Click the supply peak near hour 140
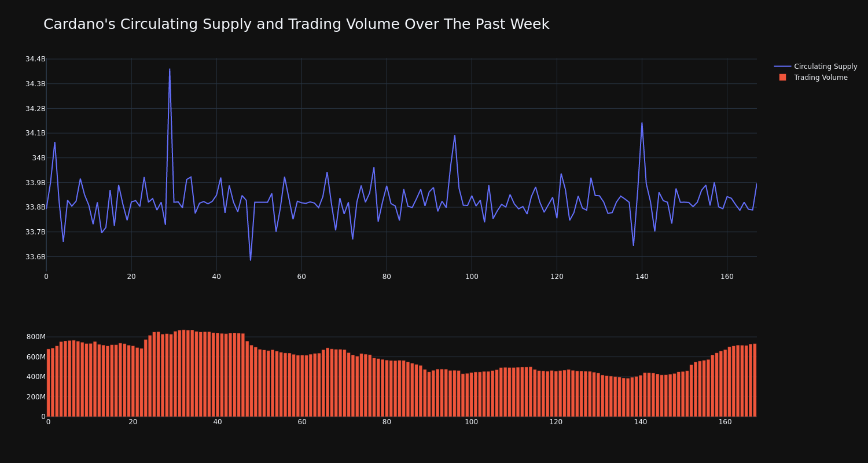The image size is (868, 463). click(642, 123)
